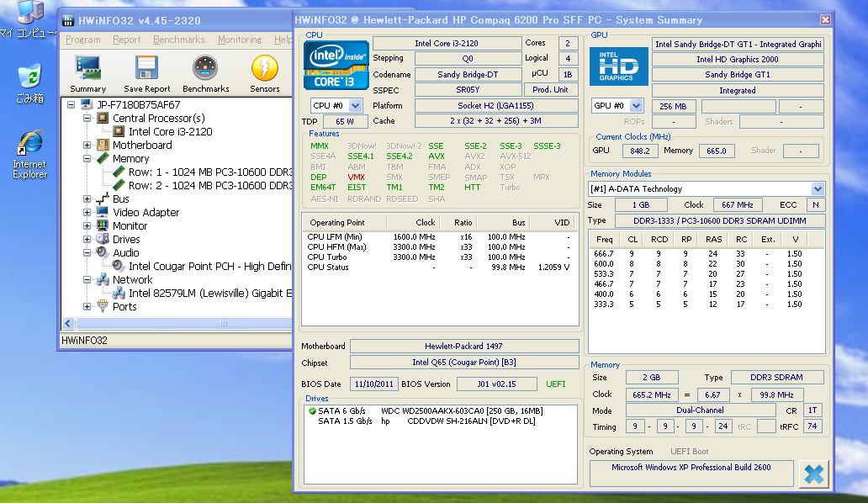Select the Memory tree node
The width and height of the screenshot is (868, 503).
coord(130,159)
